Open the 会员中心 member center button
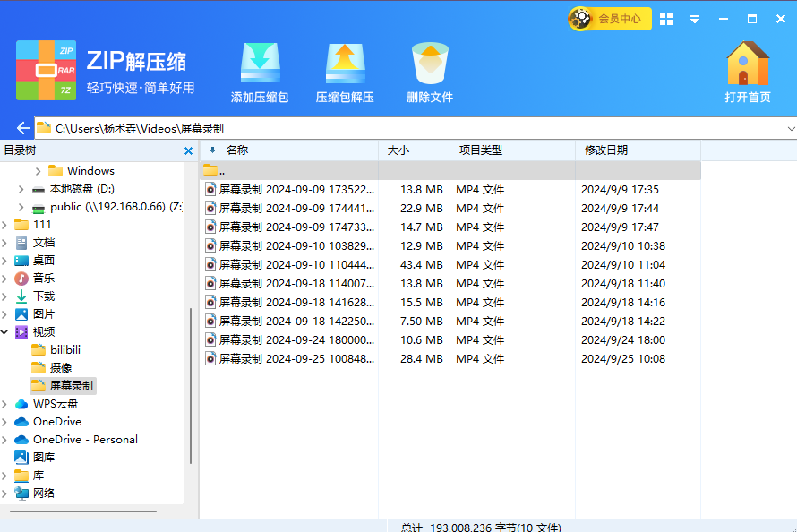797x532 pixels. coord(609,19)
